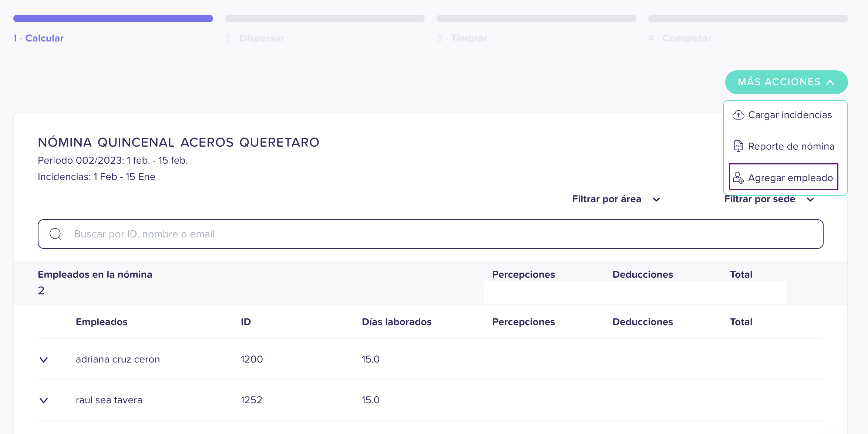Click the add-user icon beside Agregar empleado
Image resolution: width=868 pixels, height=434 pixels.
738,178
